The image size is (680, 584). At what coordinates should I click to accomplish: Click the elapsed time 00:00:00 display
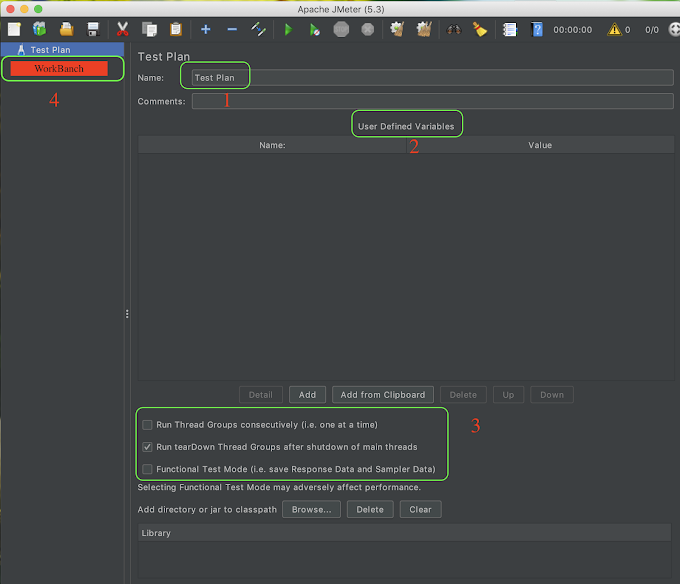[x=572, y=30]
